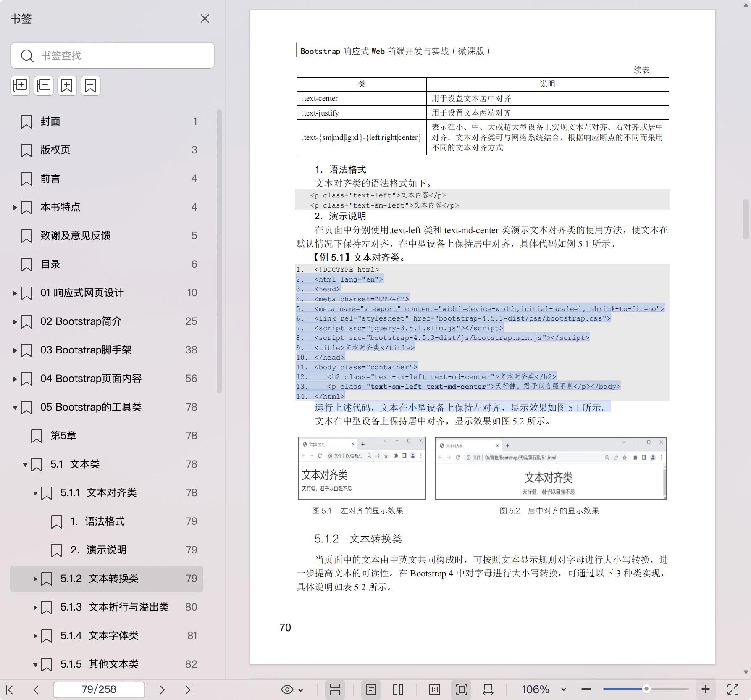Screen dimensions: 751x700
Task: Fit page to width icon
Action: coord(488,689)
